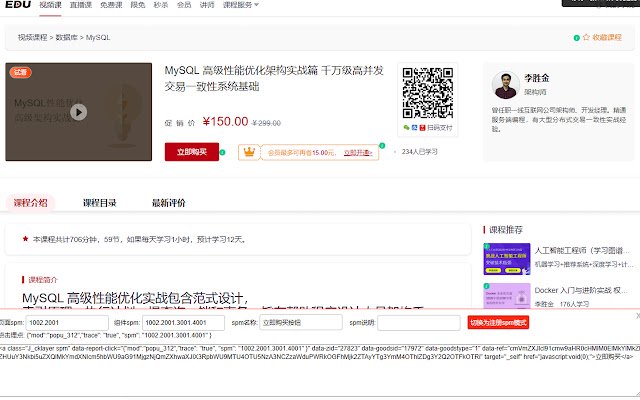
Task: Click instructor name 李胜金
Action: tap(537, 78)
